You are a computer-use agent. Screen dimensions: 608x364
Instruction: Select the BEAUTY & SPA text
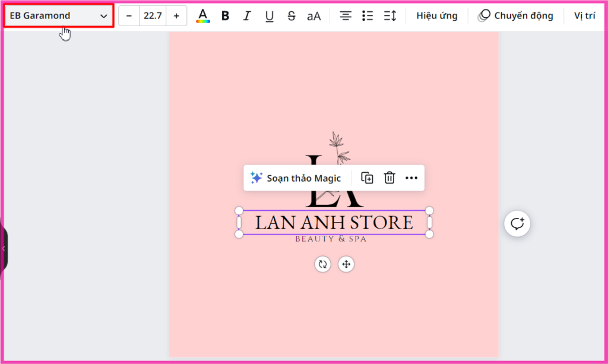[x=331, y=239]
